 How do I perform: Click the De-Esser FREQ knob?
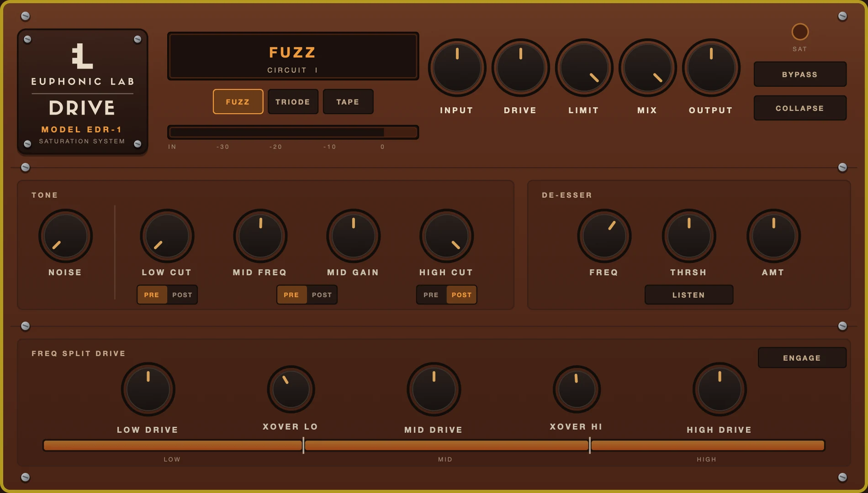[x=604, y=236]
